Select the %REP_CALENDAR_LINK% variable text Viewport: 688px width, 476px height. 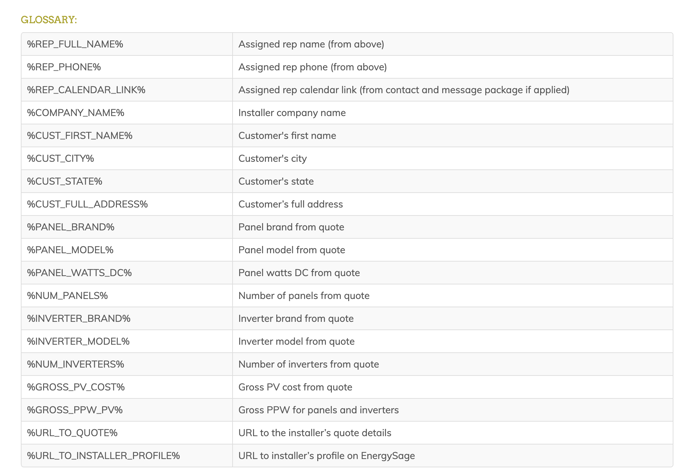point(86,90)
